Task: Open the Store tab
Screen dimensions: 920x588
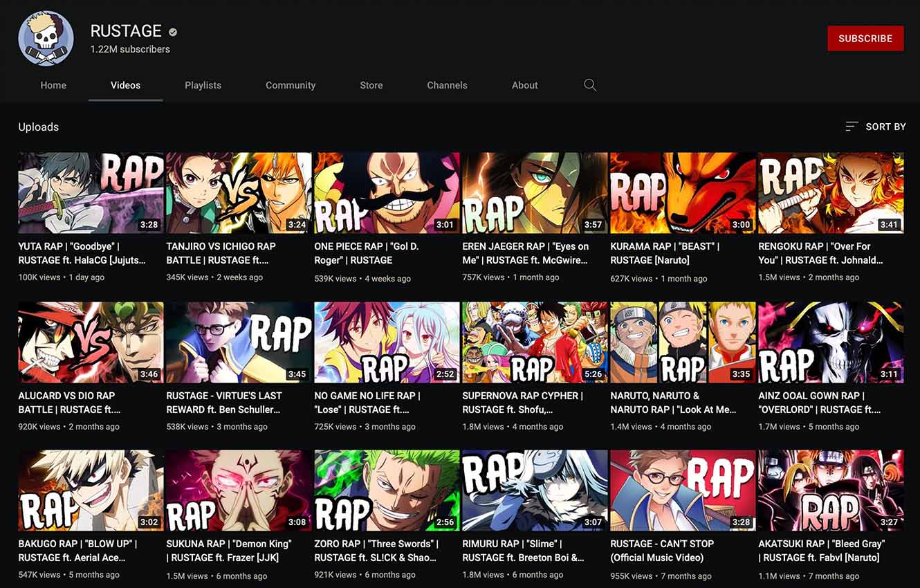Action: 371,85
